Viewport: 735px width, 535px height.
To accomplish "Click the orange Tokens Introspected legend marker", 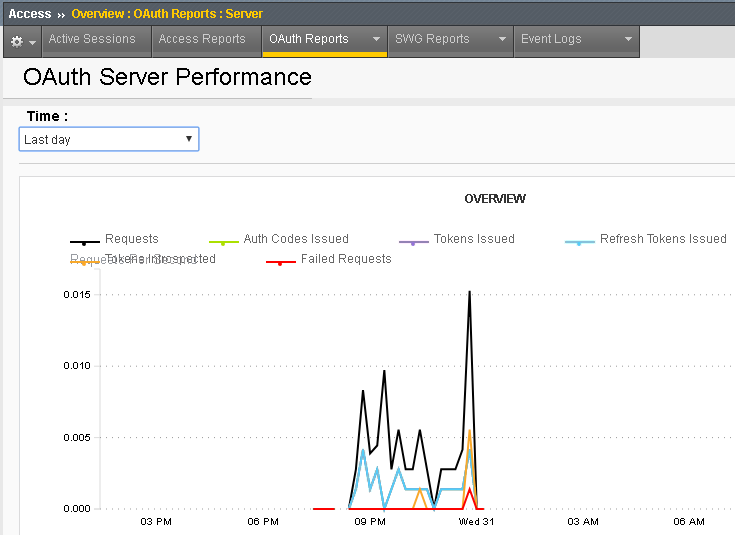I will (x=85, y=262).
